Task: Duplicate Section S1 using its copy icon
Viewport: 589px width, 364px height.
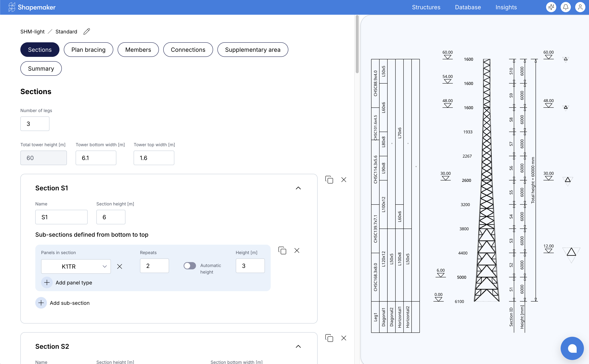Action: click(x=329, y=180)
